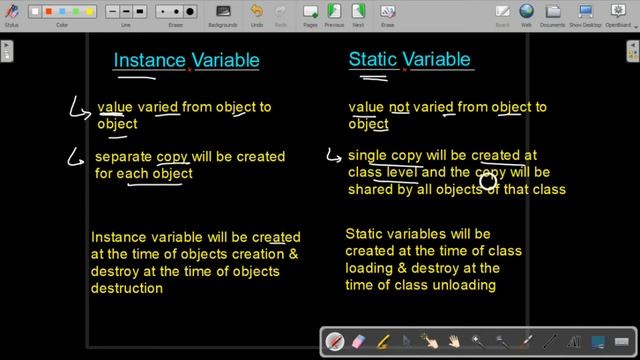Switch to Board mode
640x360 pixels.
click(x=502, y=15)
